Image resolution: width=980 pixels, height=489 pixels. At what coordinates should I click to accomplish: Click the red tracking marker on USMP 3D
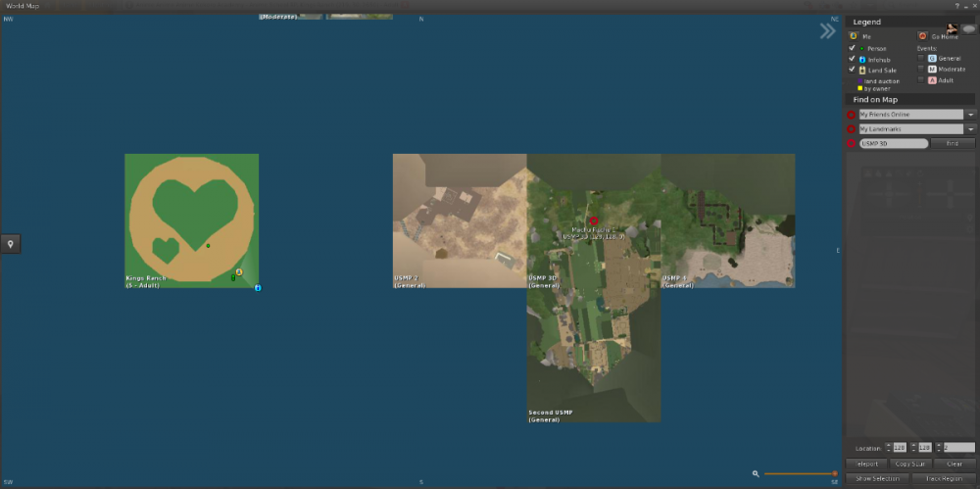tap(593, 221)
